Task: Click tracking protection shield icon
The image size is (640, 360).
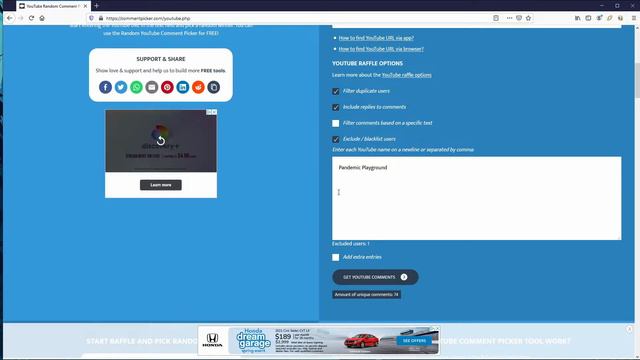Action: (x=91, y=18)
